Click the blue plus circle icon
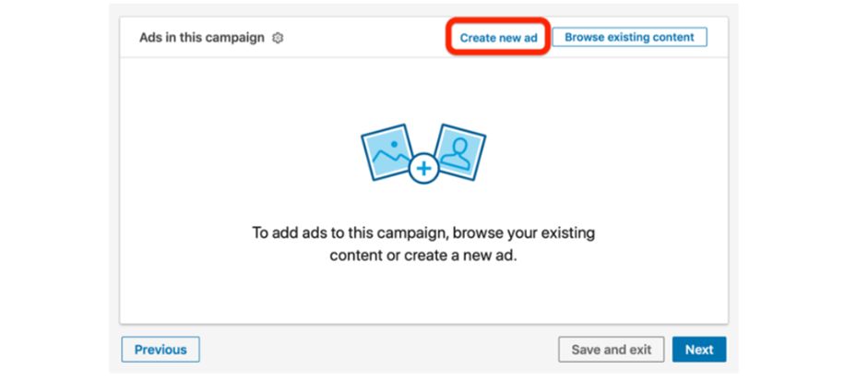868x381 pixels. (x=423, y=170)
